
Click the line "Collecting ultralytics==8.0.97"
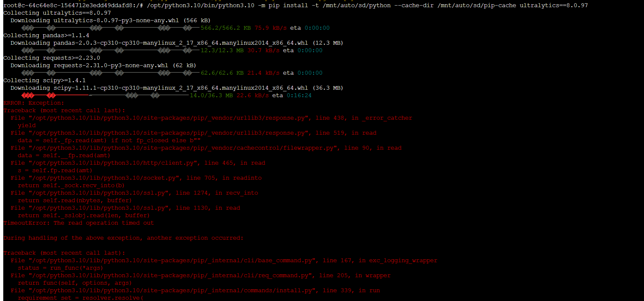pos(57,13)
